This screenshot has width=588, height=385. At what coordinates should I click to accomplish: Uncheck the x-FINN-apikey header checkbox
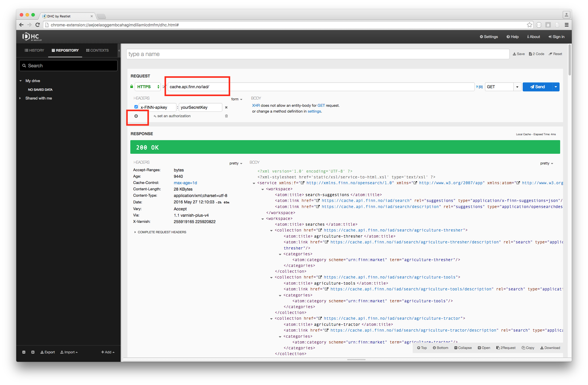pyautogui.click(x=136, y=107)
